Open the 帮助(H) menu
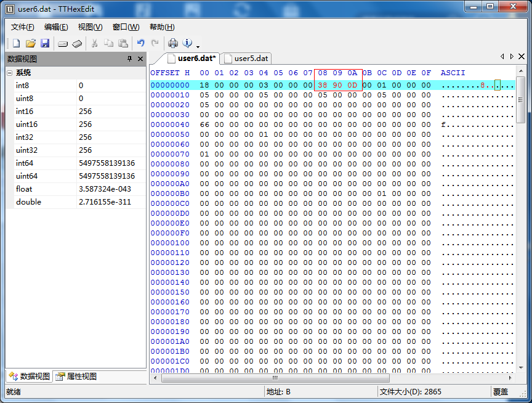This screenshot has width=532, height=403. [162, 27]
